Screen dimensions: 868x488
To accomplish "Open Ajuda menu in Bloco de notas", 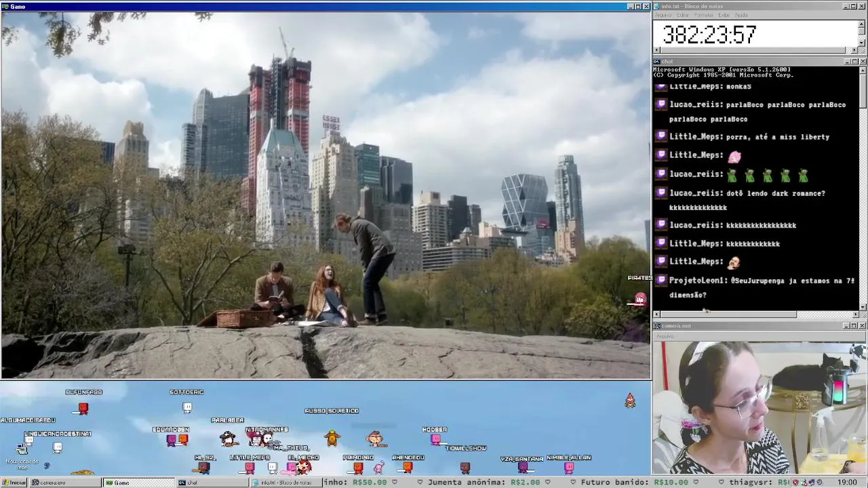I will coord(741,15).
